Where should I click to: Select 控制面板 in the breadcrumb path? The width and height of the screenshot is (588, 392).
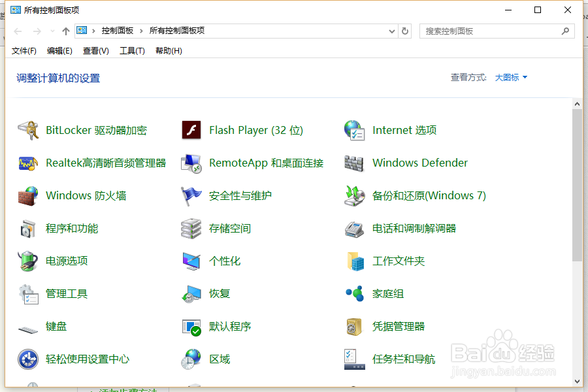[x=118, y=31]
